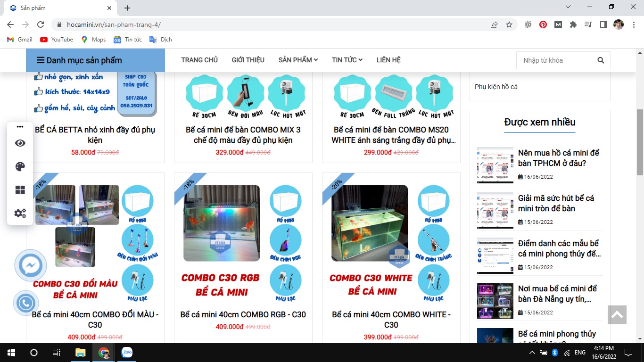Screen dimensions: 644x362
Task: Open Phụ kiện hồ cá category link
Action: click(x=496, y=87)
